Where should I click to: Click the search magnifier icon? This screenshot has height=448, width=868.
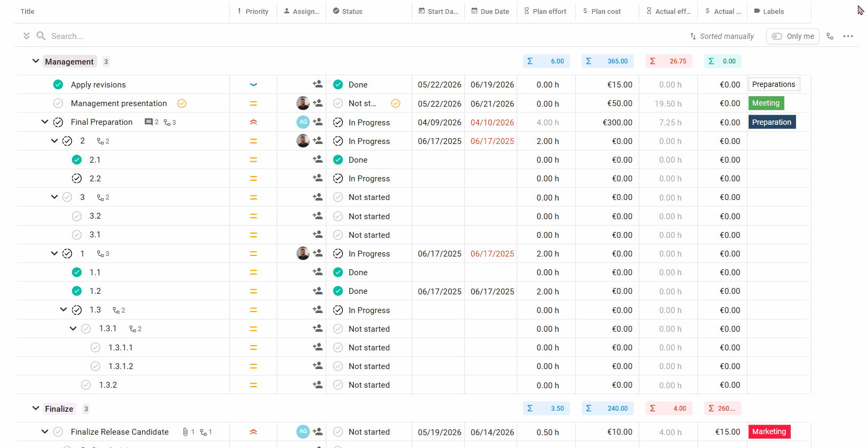(x=41, y=36)
